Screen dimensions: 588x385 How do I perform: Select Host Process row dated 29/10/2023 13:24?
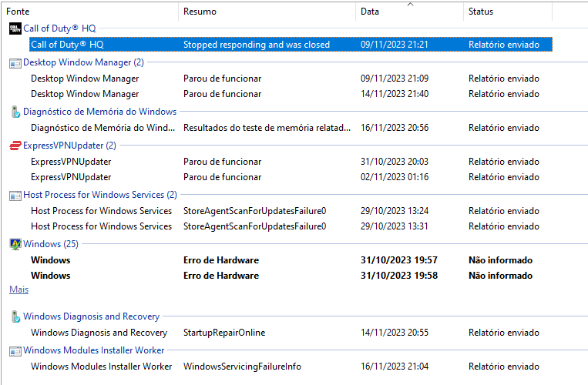pyautogui.click(x=291, y=211)
